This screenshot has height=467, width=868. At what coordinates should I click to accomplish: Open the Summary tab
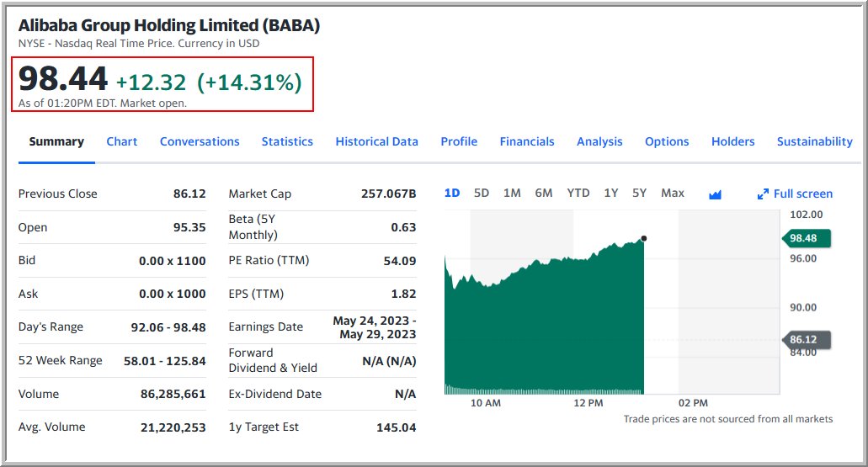[x=56, y=141]
